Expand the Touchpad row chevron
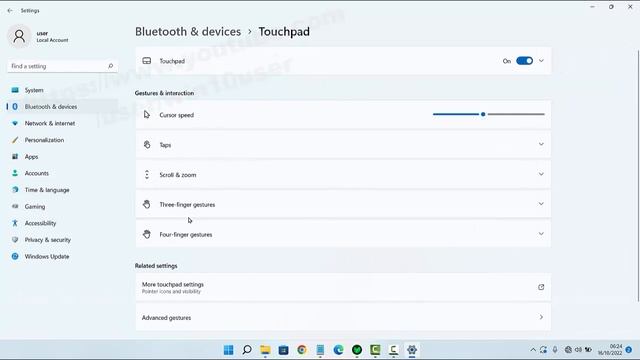The width and height of the screenshot is (640, 360). tap(541, 61)
